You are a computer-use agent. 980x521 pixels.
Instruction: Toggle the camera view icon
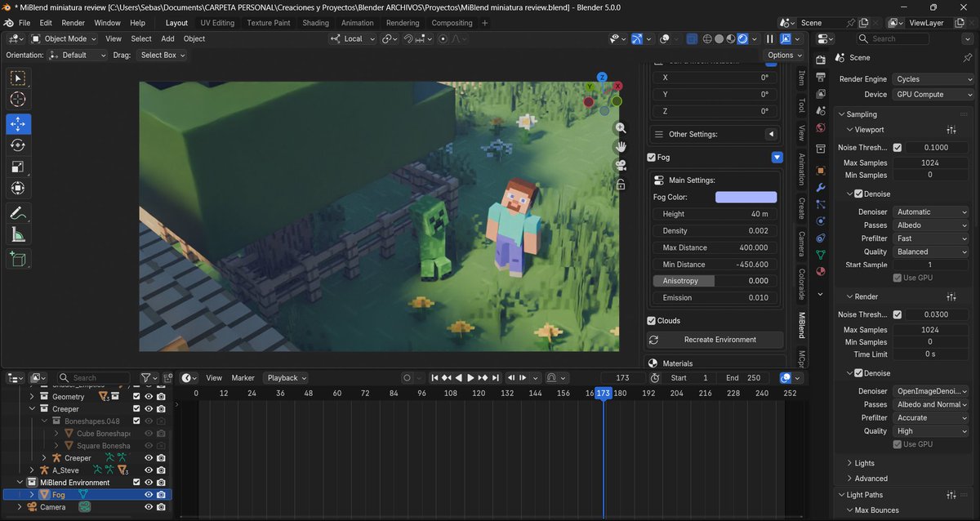pyautogui.click(x=621, y=166)
